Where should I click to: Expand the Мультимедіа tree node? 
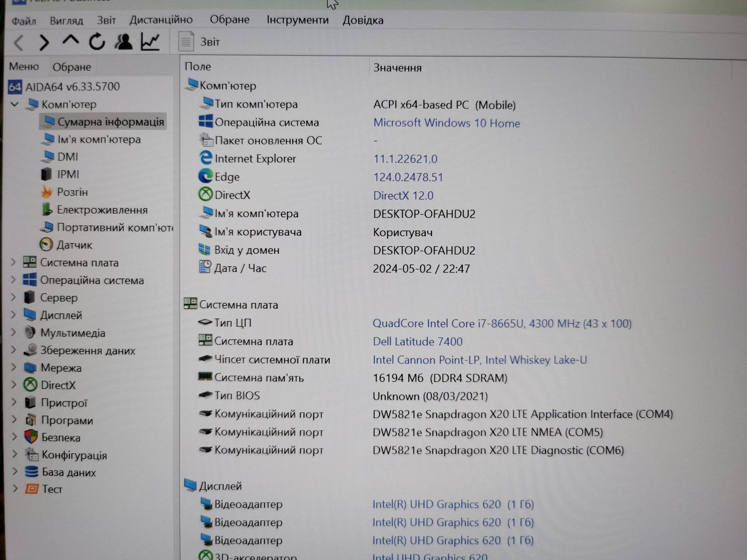14,333
